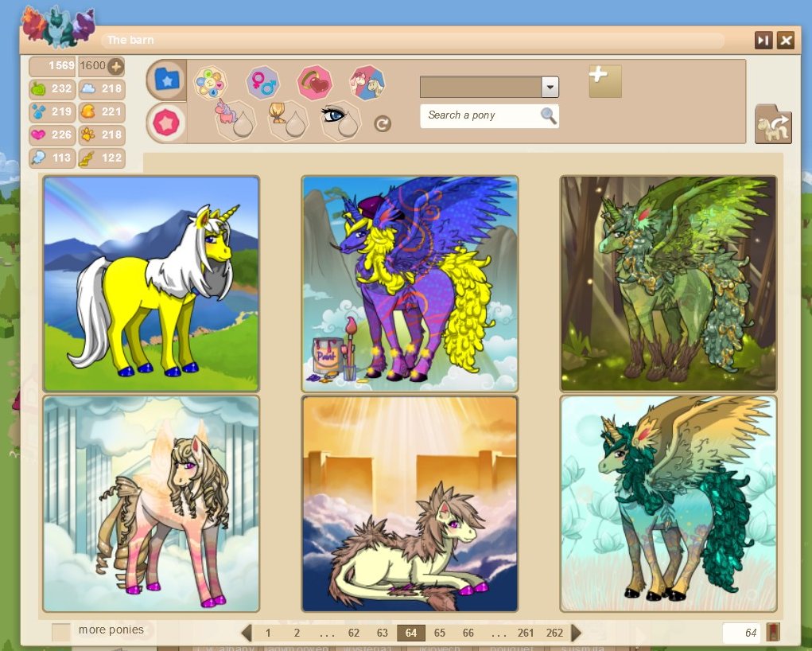This screenshot has height=651, width=812.
Task: Select current page 64
Action: (x=410, y=633)
